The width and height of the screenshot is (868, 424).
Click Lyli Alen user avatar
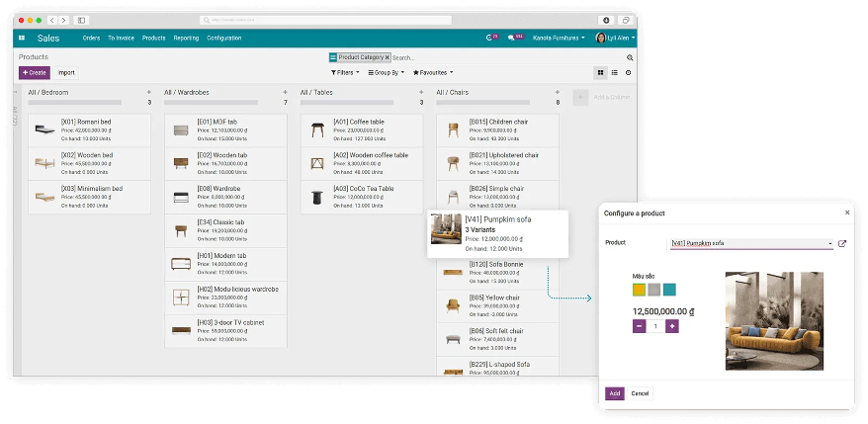tap(601, 38)
